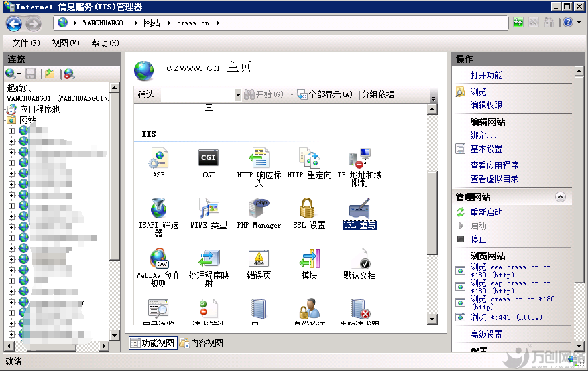This screenshot has width=588, height=371.
Task: Click 重新启动 to restart the site
Action: click(486, 212)
